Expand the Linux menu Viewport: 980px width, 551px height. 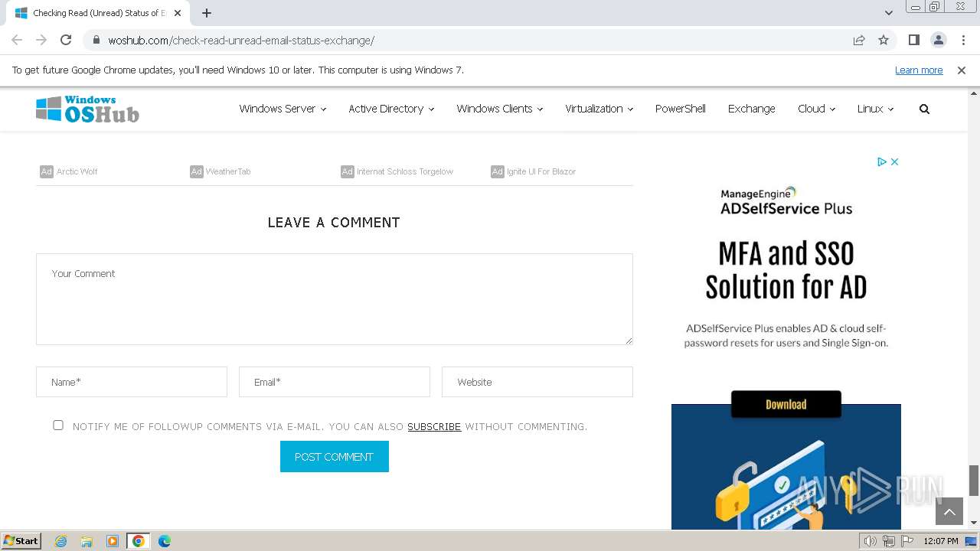click(x=875, y=109)
